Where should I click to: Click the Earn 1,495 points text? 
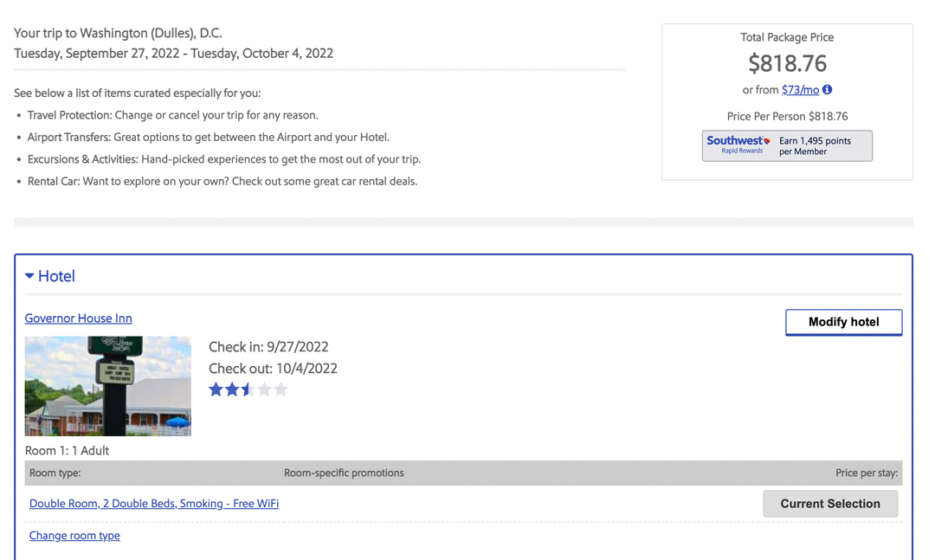tap(815, 145)
